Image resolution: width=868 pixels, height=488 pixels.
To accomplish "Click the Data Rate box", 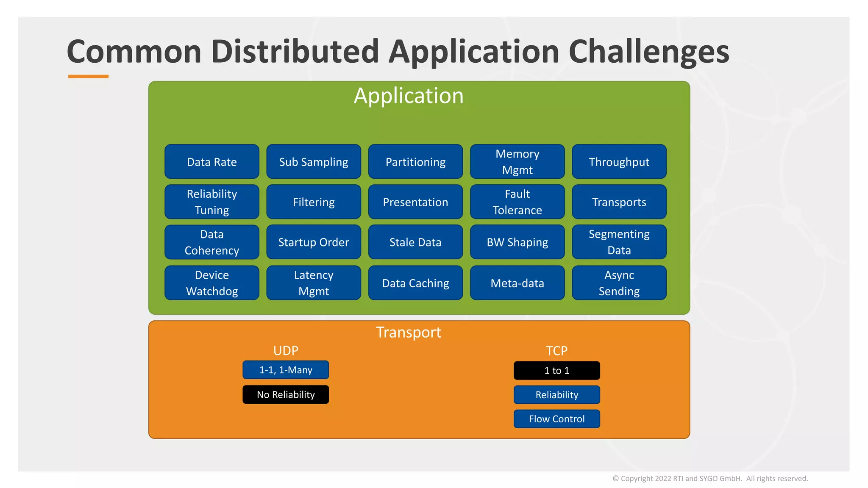I will pyautogui.click(x=212, y=161).
